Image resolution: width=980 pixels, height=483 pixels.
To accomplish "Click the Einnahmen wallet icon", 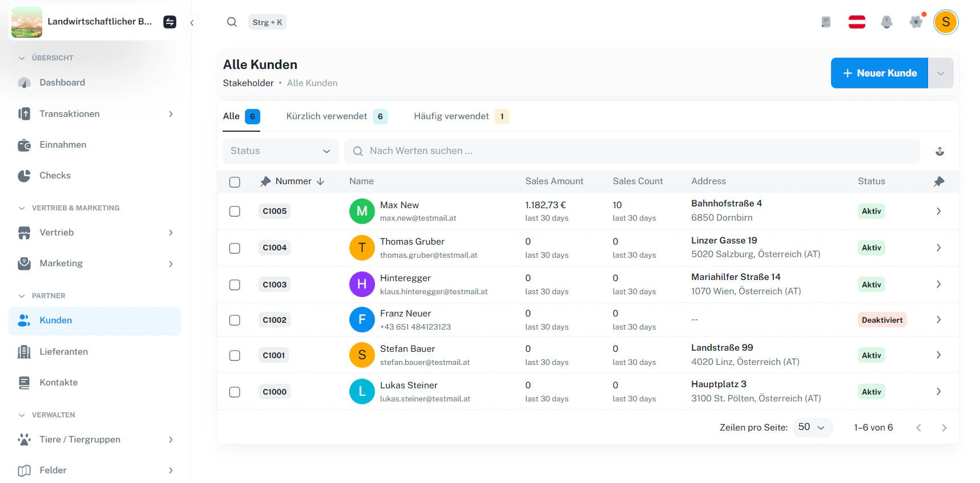I will coord(24,145).
